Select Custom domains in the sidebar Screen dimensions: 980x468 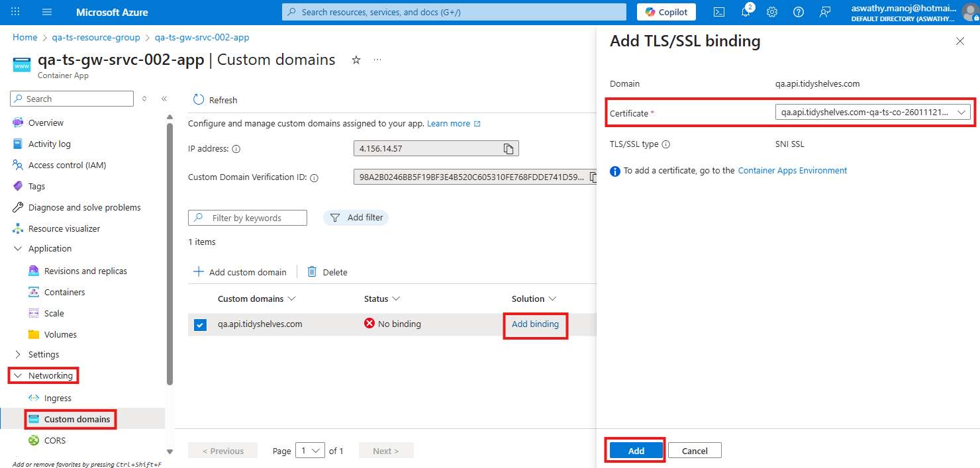pyautogui.click(x=77, y=419)
